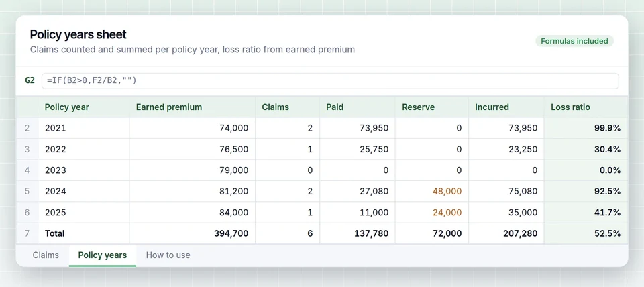Select the 24,000 reserve cell
Screen dimensions: 644x287
point(432,213)
